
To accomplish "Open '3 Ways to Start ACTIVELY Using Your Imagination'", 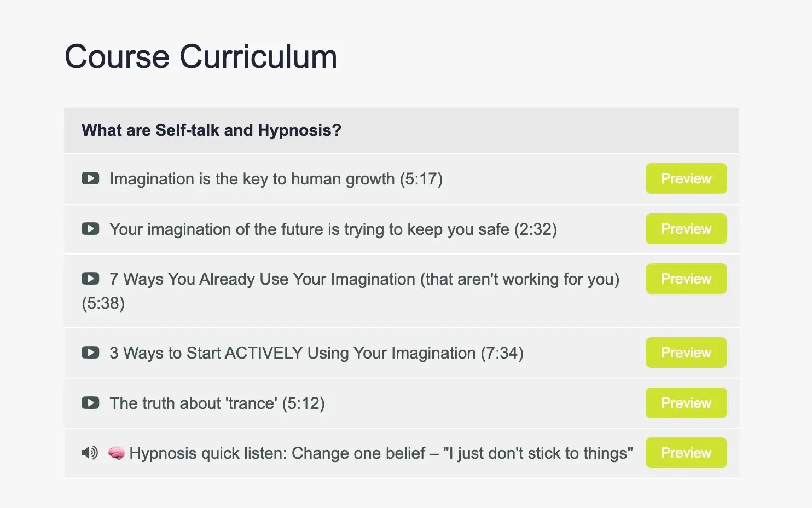I will (316, 353).
